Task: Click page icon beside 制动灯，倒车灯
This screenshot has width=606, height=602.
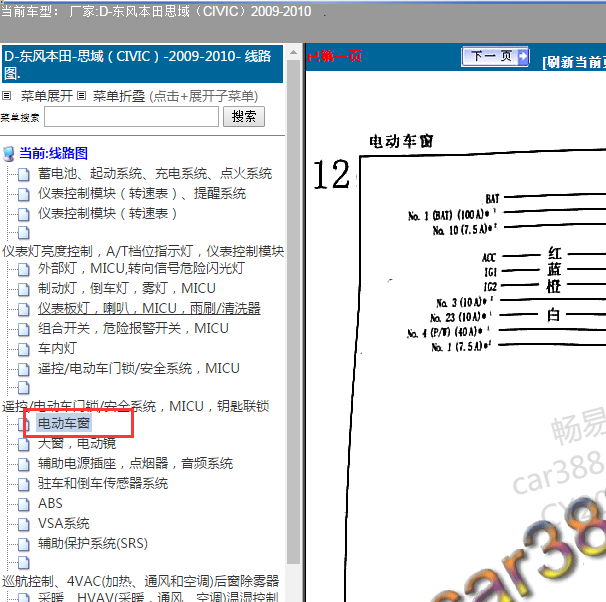Action: point(24,289)
